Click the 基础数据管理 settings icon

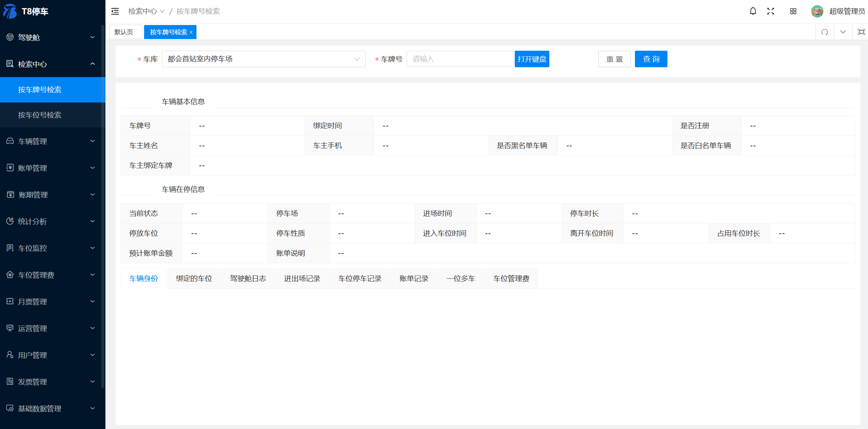click(x=10, y=408)
